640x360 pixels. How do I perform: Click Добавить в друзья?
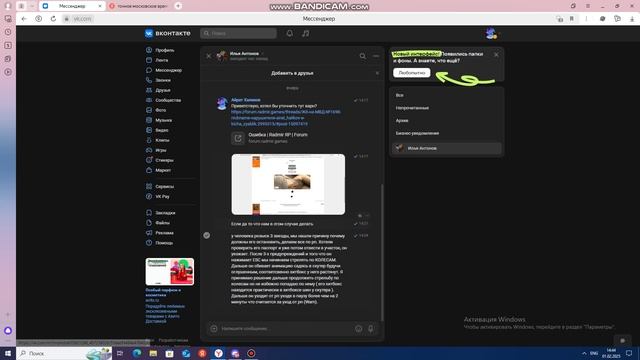coord(292,73)
